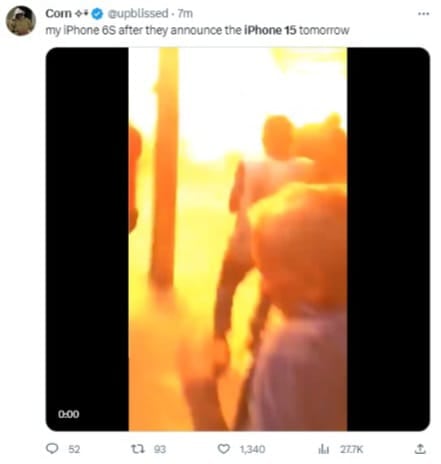Visit the @upblissed handle
Image resolution: width=441 pixels, height=464 pixels.
click(138, 14)
